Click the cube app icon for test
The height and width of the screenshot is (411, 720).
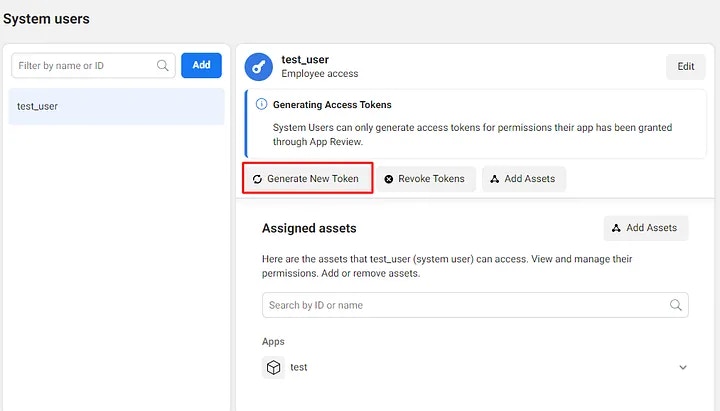click(x=273, y=367)
